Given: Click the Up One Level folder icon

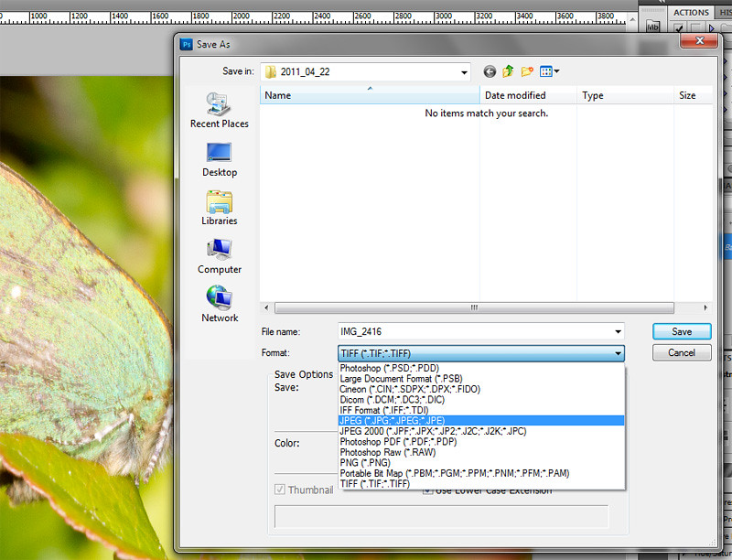Looking at the screenshot, I should click(x=509, y=71).
